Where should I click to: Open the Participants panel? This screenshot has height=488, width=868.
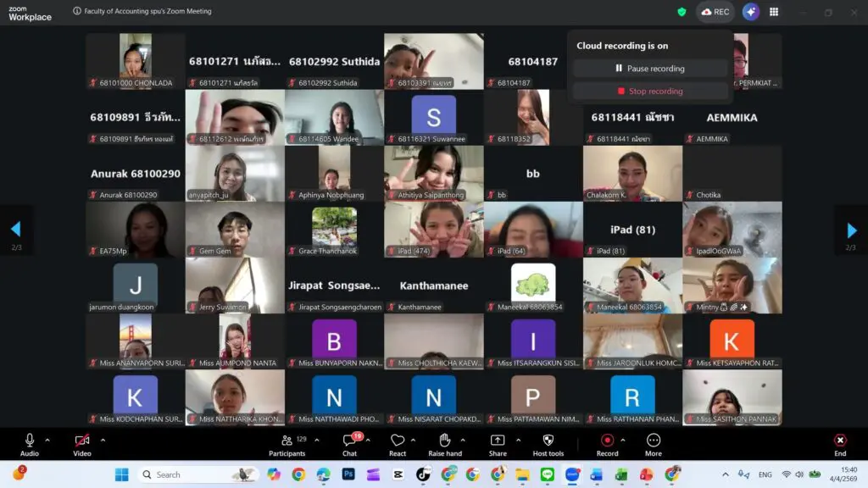coord(287,441)
